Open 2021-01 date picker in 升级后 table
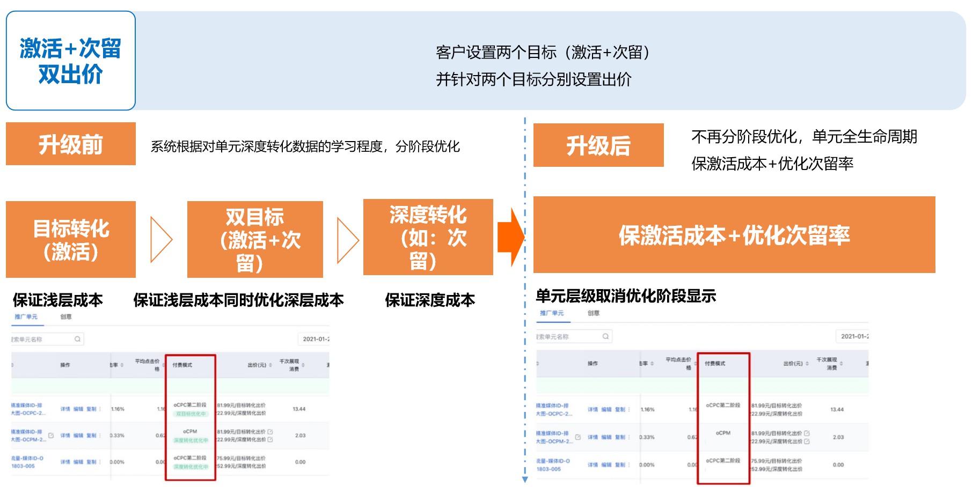The width and height of the screenshot is (980, 487). pyautogui.click(x=852, y=336)
